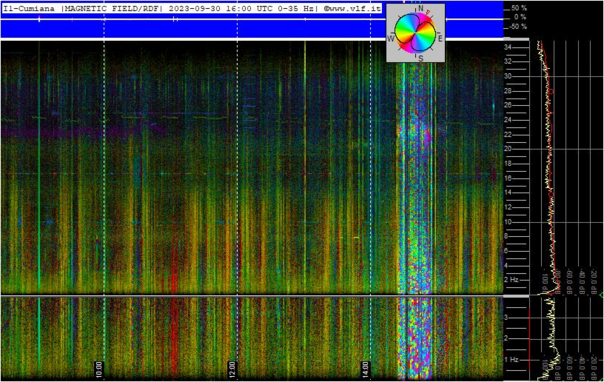Click the MAGNETIC FIELD/RDF title text
Screen dimensions: 604x382
coord(112,8)
